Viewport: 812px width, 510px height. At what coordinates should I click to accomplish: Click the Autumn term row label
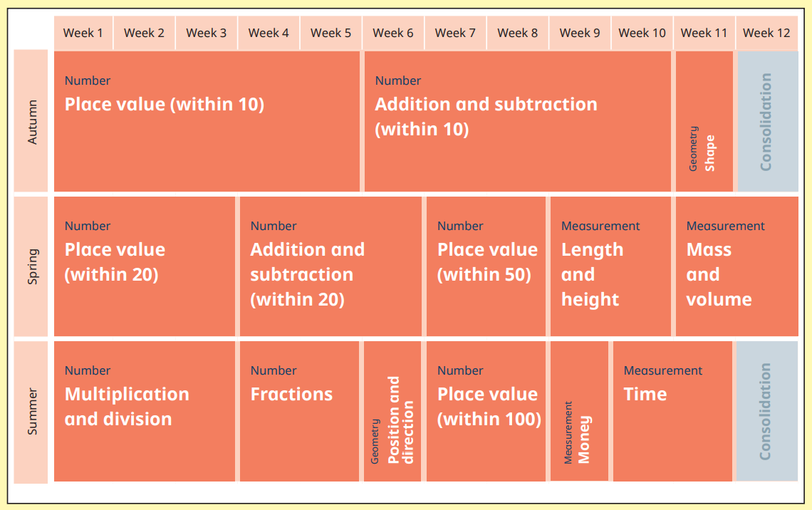tap(32, 121)
